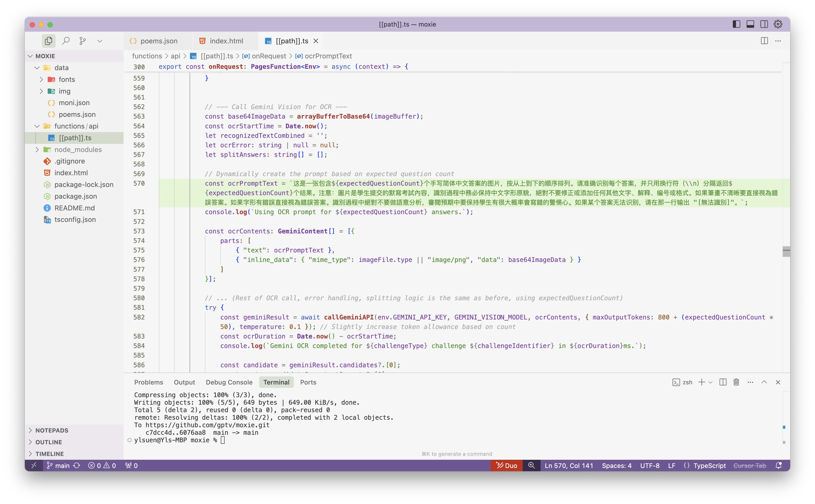Open the Problems panel tab
The height and width of the screenshot is (504, 815).
pos(149,382)
